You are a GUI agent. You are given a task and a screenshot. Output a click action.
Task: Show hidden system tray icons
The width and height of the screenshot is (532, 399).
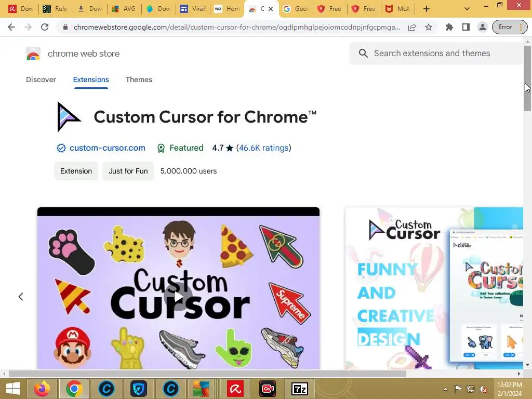445,389
